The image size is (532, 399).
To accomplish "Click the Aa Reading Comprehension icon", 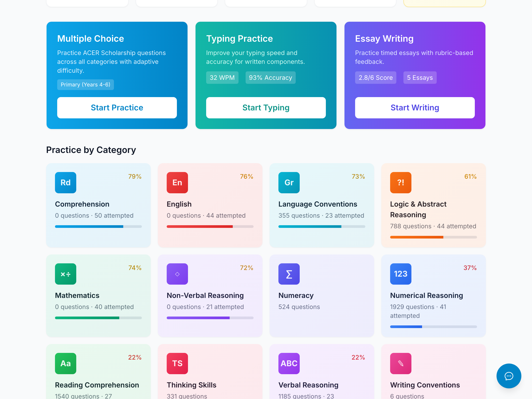I will coord(65,363).
